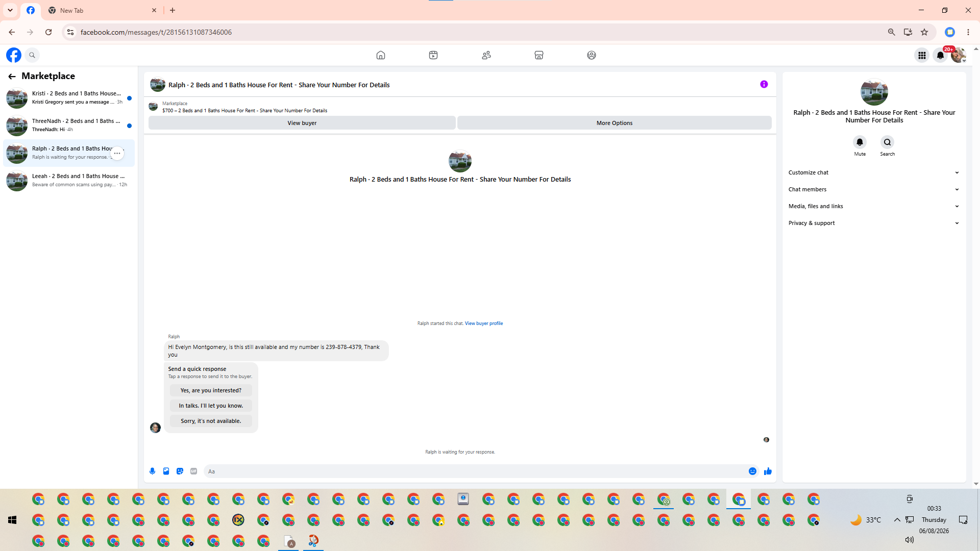Switch to the New Tab browser tab
The image size is (980, 551).
pos(102,11)
